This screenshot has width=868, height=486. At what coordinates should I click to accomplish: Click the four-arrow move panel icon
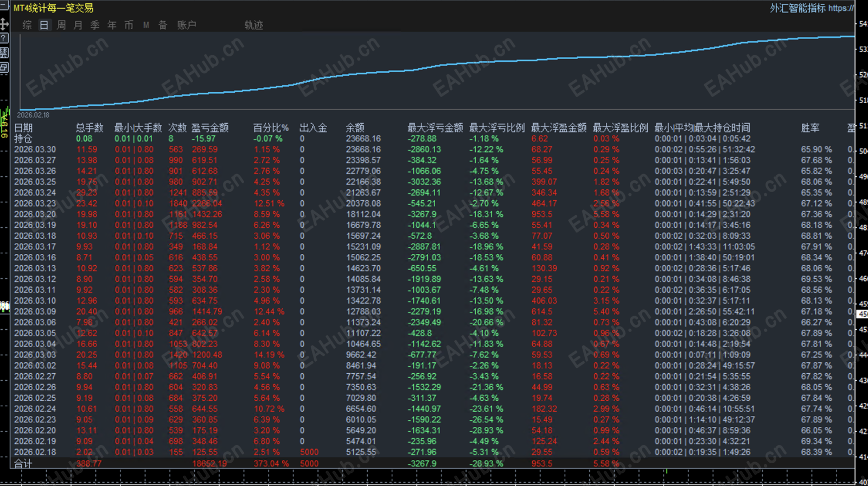[4, 24]
